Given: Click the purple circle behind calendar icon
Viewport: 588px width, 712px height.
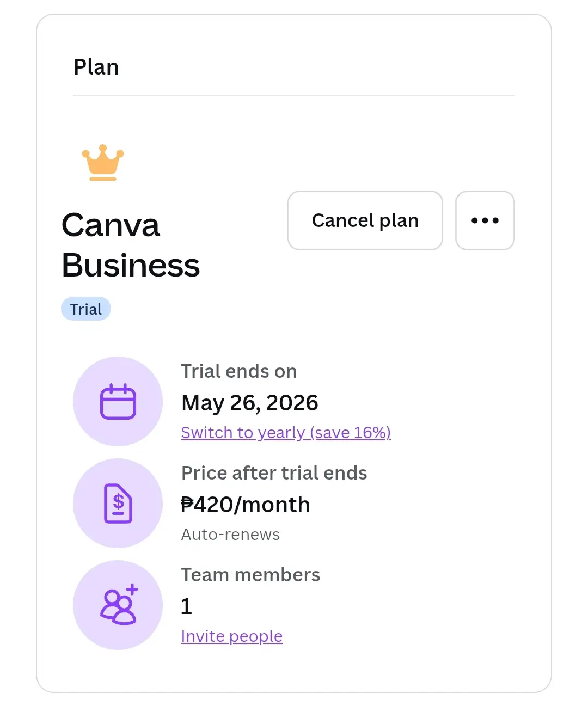Looking at the screenshot, I should pyautogui.click(x=118, y=402).
